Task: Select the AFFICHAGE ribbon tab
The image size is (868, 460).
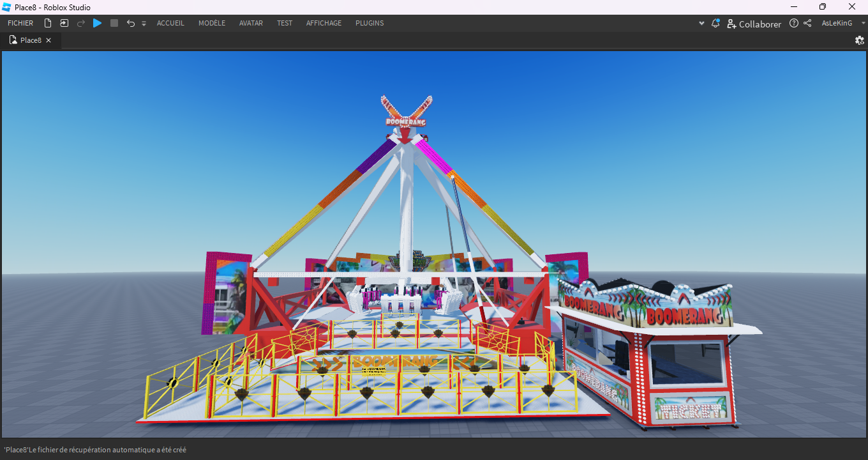Action: (x=324, y=23)
